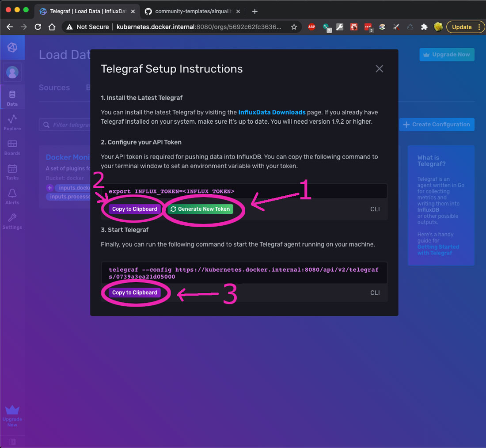The height and width of the screenshot is (448, 486).
Task: Reload the page in browser toolbar
Action: (x=38, y=27)
